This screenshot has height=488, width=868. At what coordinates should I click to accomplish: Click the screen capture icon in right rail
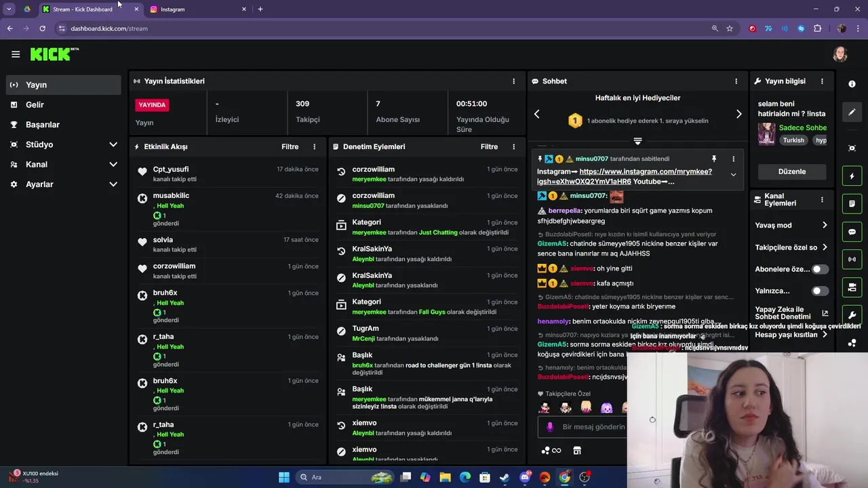[852, 148]
